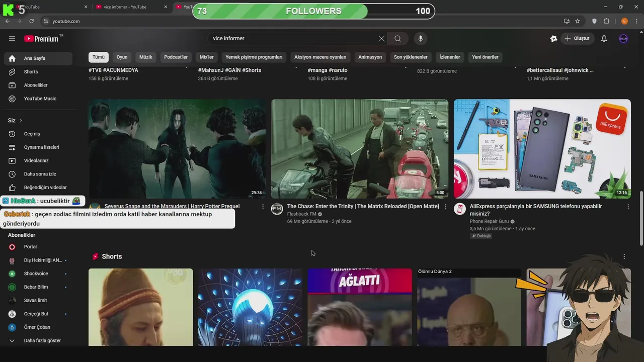This screenshot has height=362, width=644.
Task: Open Gerçeği Bul subscription channel
Action: 38,314
